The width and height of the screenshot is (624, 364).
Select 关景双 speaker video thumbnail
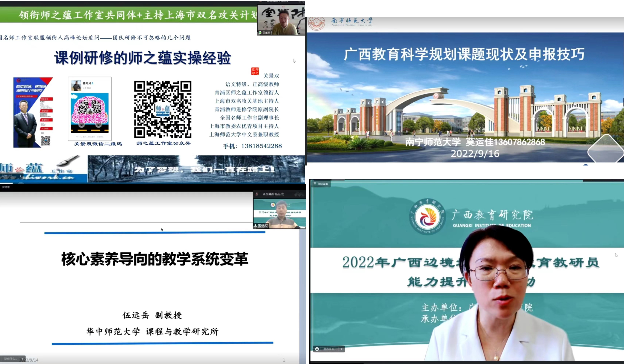(x=281, y=20)
